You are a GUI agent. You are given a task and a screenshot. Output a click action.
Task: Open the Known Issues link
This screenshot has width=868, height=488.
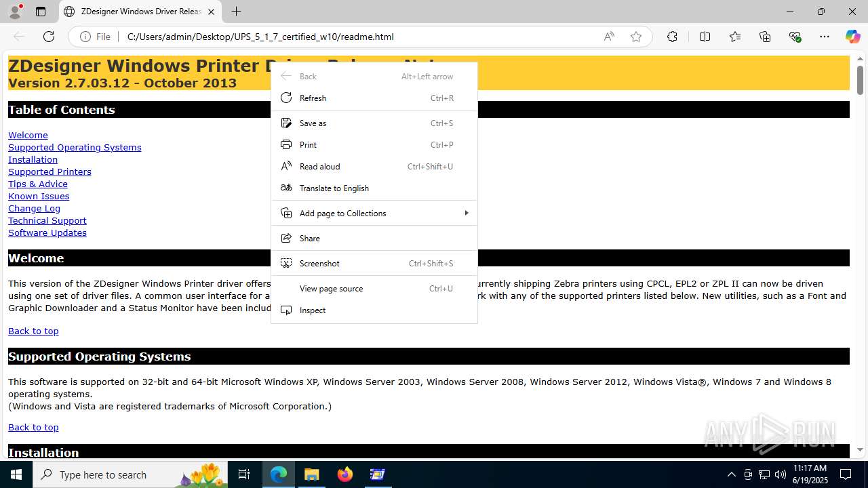pos(39,196)
